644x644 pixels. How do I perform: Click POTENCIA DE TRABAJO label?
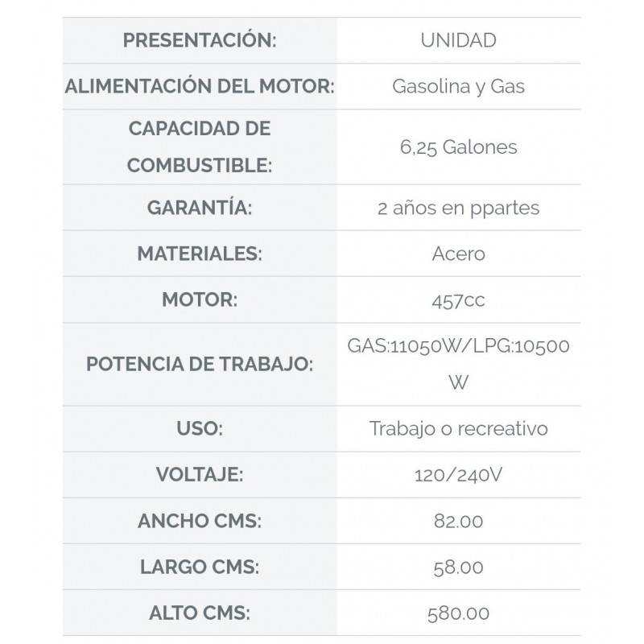coord(200,364)
